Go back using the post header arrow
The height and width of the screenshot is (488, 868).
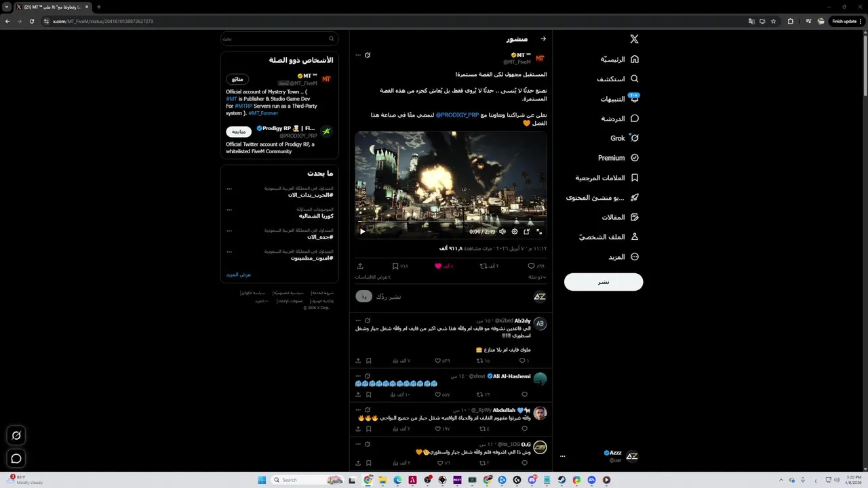pos(543,39)
